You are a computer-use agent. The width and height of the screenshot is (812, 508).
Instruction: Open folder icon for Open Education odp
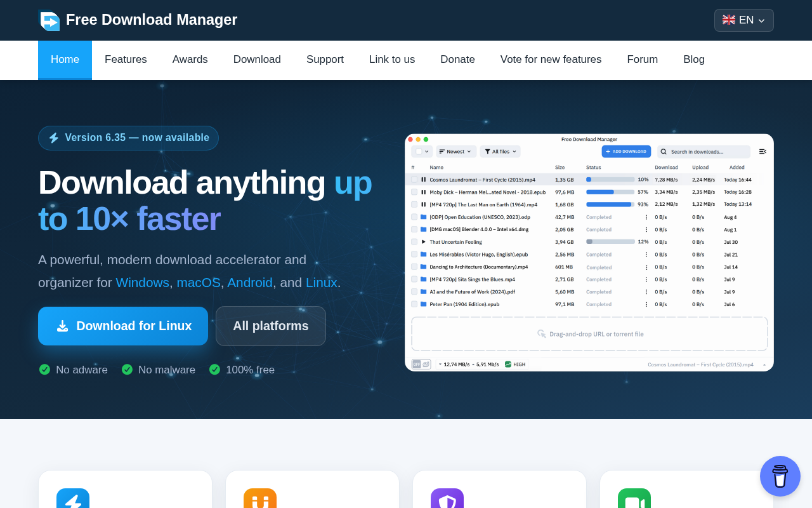pos(423,217)
